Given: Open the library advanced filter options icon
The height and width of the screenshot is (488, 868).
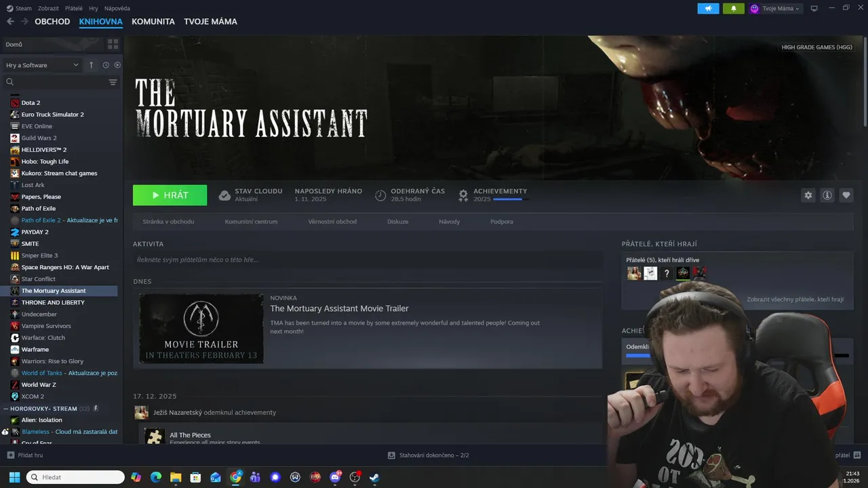Looking at the screenshot, I should tap(113, 82).
